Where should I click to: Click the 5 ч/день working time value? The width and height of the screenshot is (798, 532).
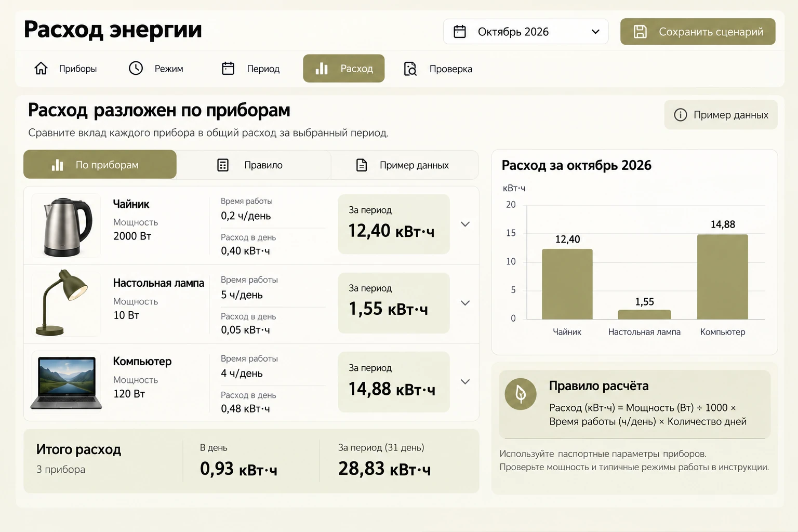242,295
